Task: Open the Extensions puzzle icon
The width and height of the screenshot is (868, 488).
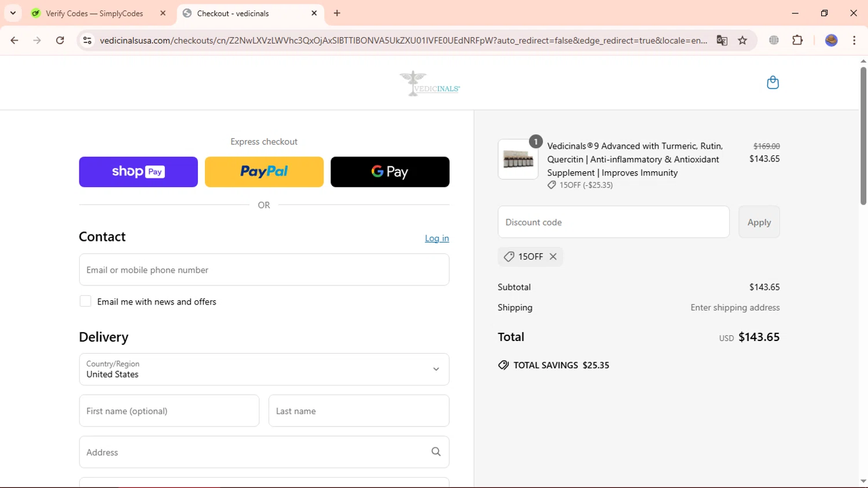Action: tap(797, 41)
